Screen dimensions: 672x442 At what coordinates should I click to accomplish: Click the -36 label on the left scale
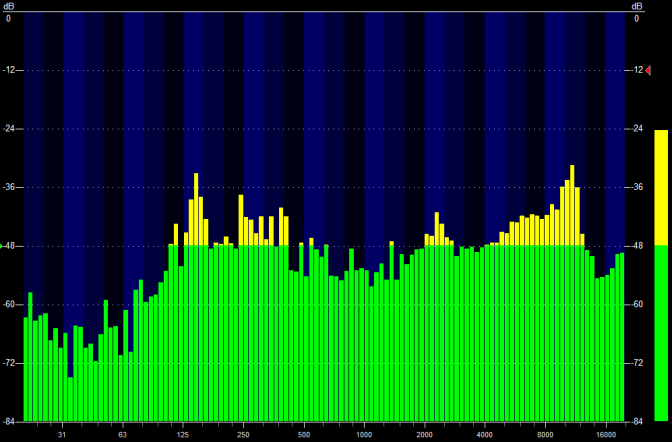[8, 187]
